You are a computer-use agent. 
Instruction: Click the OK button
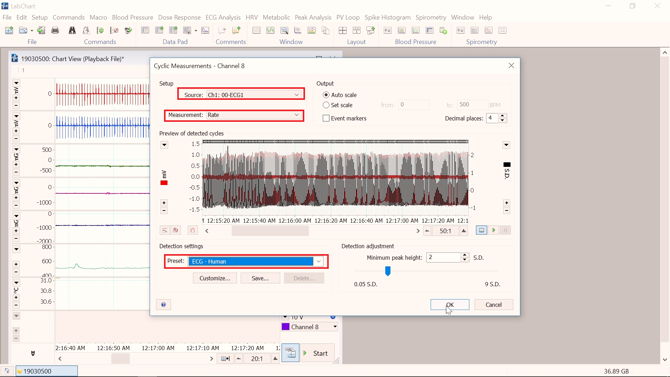pos(450,304)
